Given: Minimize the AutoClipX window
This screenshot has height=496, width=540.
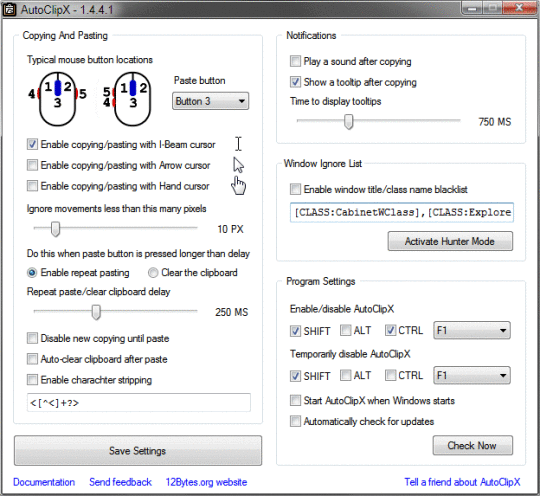Looking at the screenshot, I should (472, 8).
